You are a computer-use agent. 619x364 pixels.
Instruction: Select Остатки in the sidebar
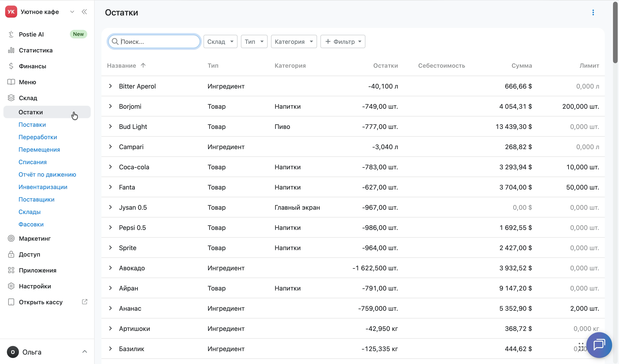point(47,112)
